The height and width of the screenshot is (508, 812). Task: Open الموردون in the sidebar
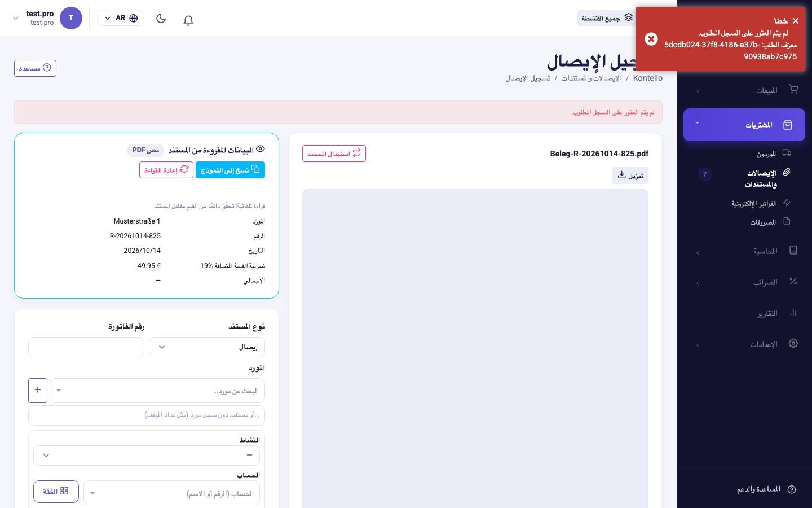click(x=767, y=154)
